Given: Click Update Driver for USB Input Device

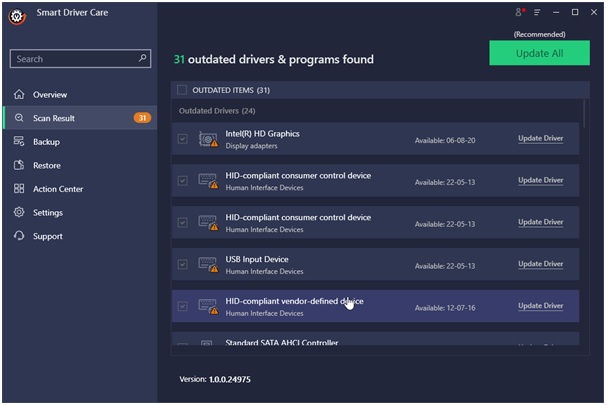Looking at the screenshot, I should 540,264.
